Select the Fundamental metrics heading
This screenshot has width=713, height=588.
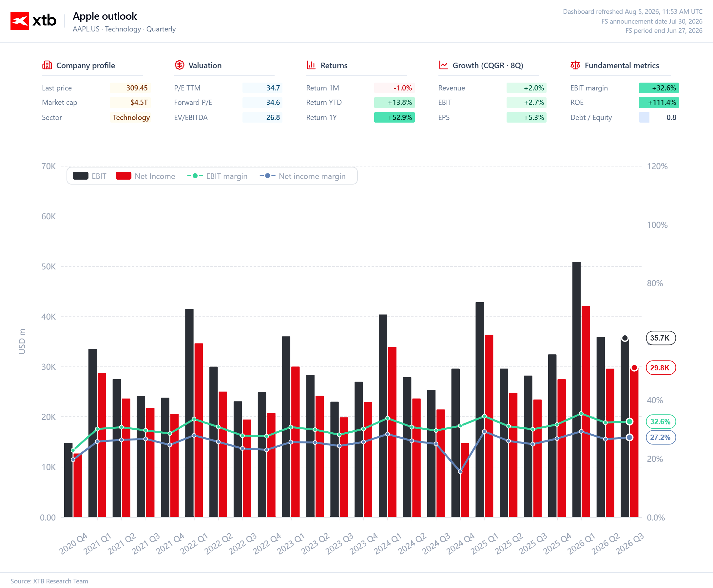tap(622, 65)
